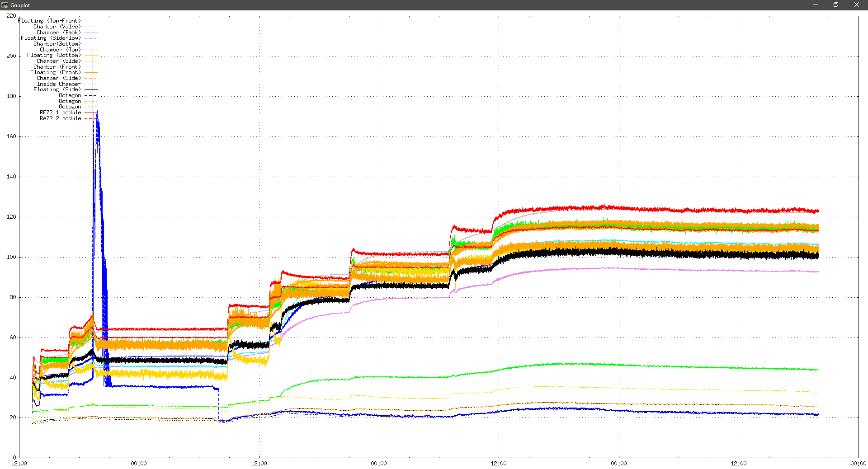The width and height of the screenshot is (868, 469).
Task: Toggle the Re72 2 module legend entry
Action: [x=60, y=118]
